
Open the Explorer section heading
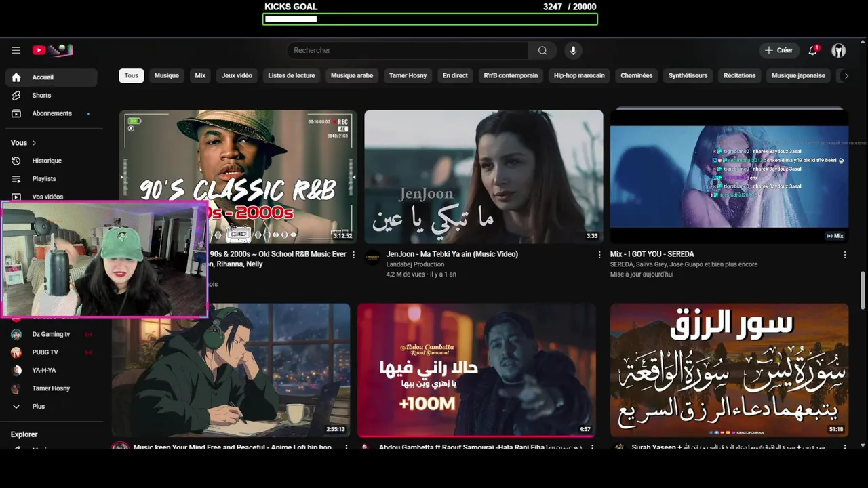tap(24, 434)
